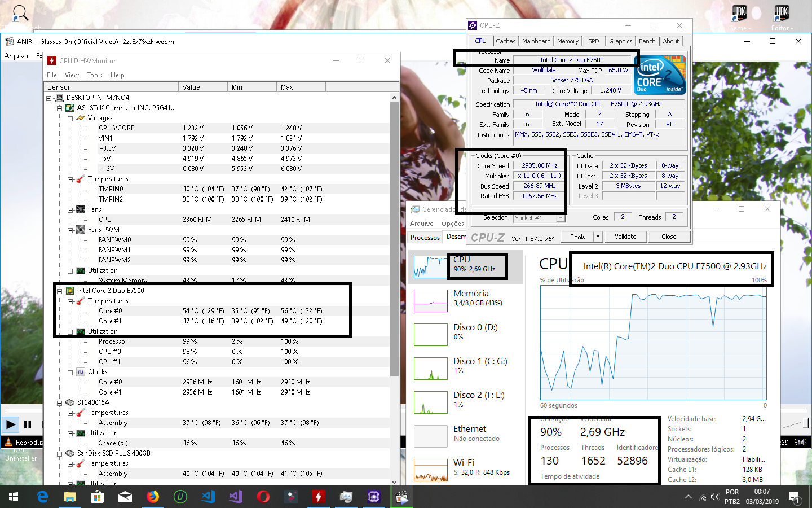
Task: Switch to CPU-Z purple chip taskbar icon
Action: coord(374,497)
